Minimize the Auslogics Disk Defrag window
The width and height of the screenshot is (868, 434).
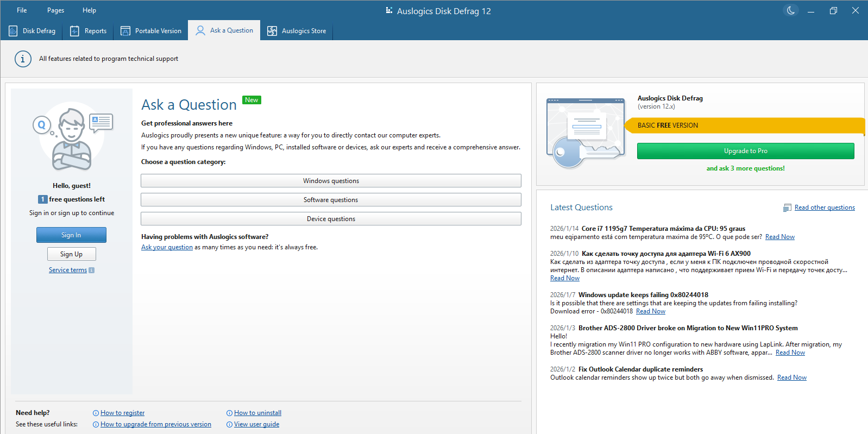click(811, 10)
